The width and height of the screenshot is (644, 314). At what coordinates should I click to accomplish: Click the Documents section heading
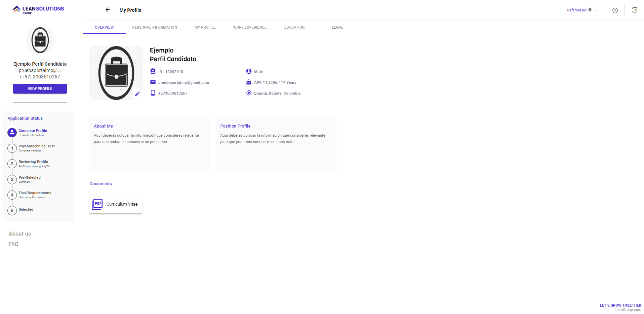[x=100, y=183]
